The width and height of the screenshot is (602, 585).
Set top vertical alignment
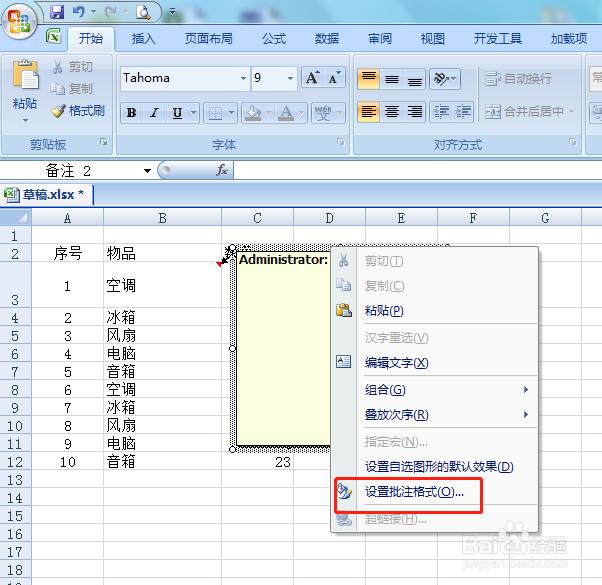[369, 79]
